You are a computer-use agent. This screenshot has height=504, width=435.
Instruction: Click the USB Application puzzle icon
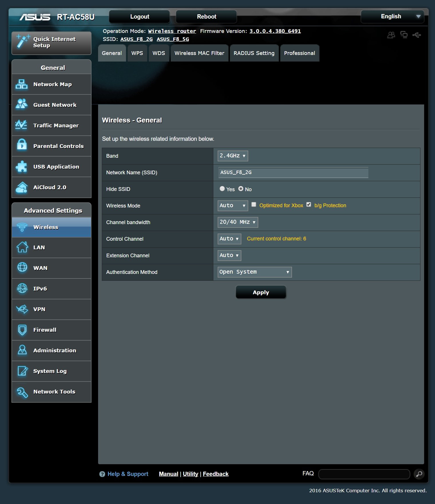pyautogui.click(x=21, y=166)
